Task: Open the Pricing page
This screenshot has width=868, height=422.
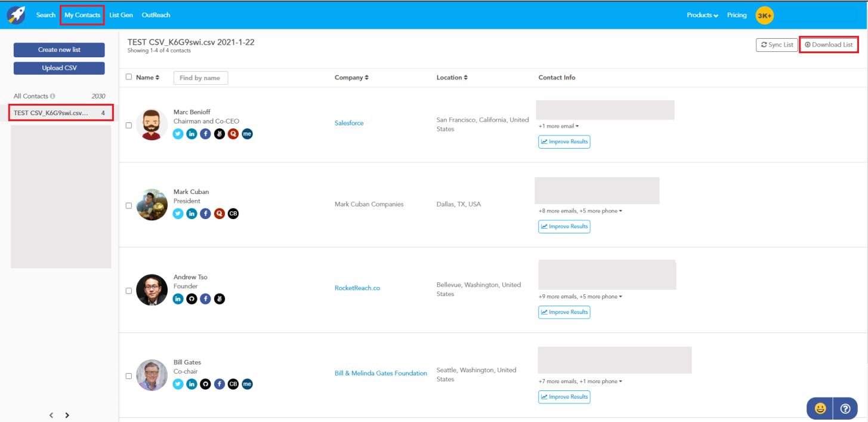Action: click(737, 15)
